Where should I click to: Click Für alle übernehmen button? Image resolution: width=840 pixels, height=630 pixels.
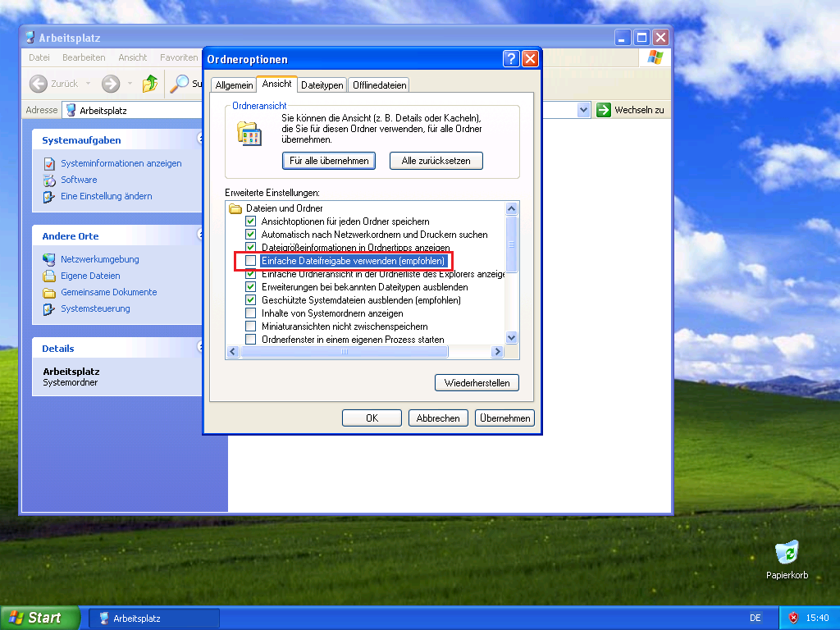point(329,161)
